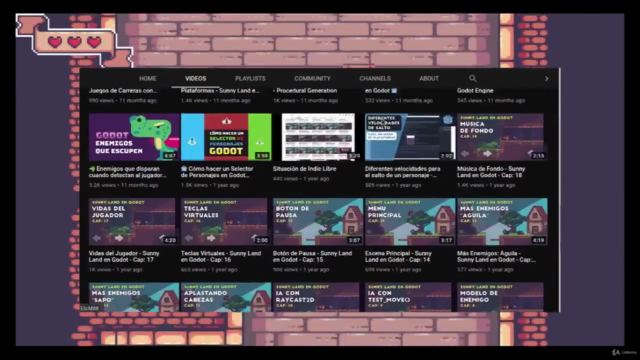
Task: Open the channel search magnifier icon
Action: pos(473,78)
